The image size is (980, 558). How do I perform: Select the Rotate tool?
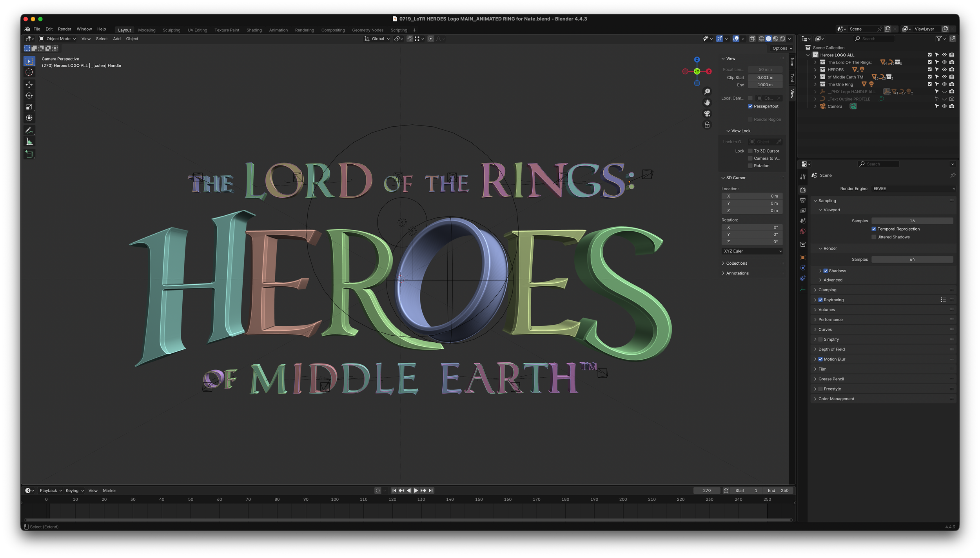[x=29, y=96]
